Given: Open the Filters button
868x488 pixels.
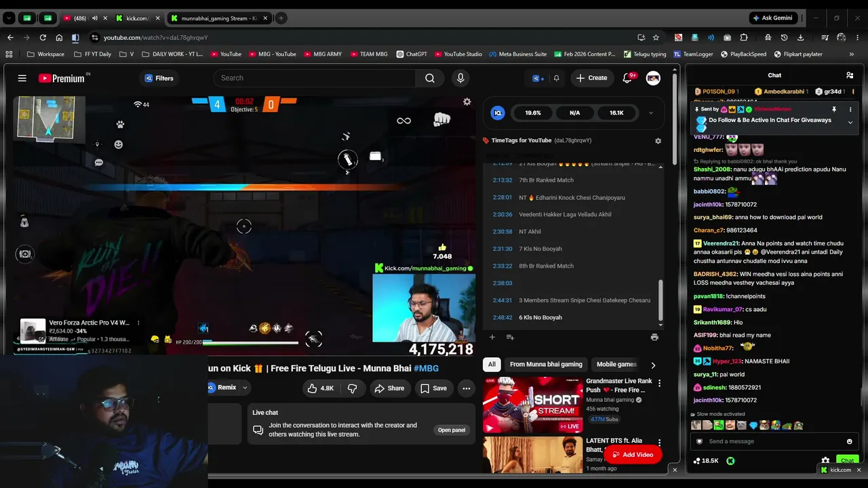Looking at the screenshot, I should click(159, 78).
